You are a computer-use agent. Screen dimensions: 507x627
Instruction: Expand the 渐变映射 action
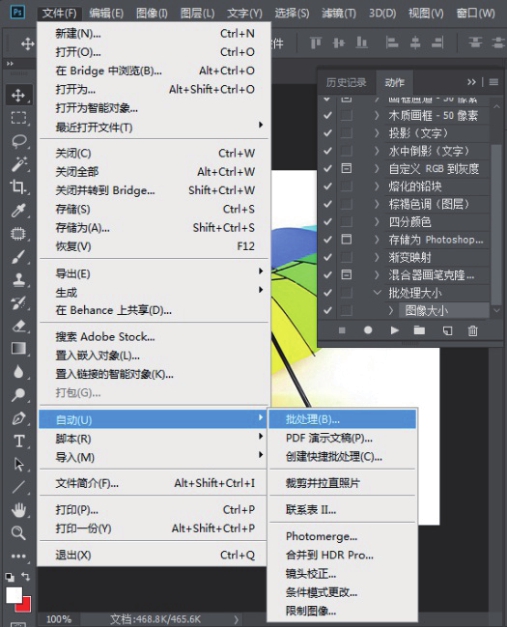(x=377, y=257)
